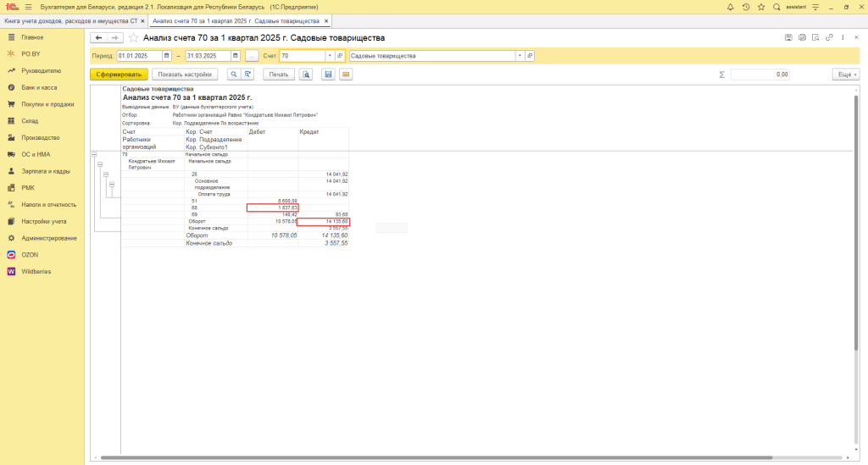Click the find-next magnifier icon in toolbar

(x=248, y=74)
